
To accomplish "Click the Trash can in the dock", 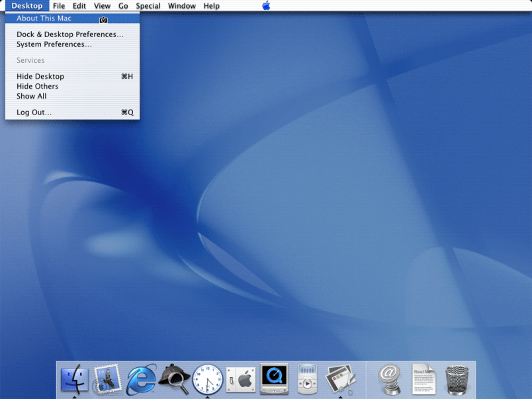I will (x=457, y=380).
